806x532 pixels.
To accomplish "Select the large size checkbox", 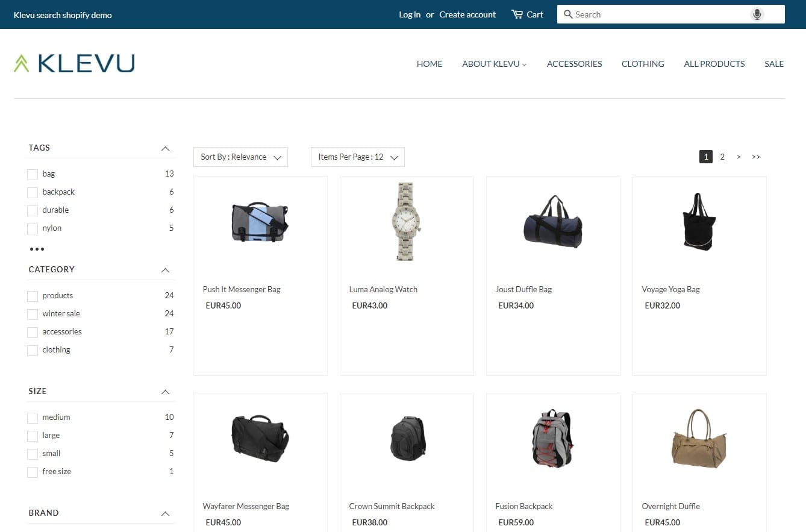I will click(x=33, y=436).
